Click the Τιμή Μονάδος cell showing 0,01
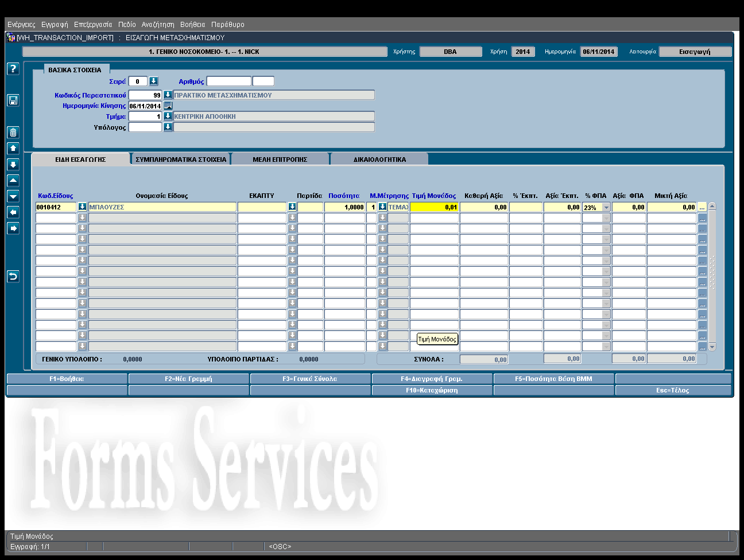The width and height of the screenshot is (744, 560). coord(434,207)
